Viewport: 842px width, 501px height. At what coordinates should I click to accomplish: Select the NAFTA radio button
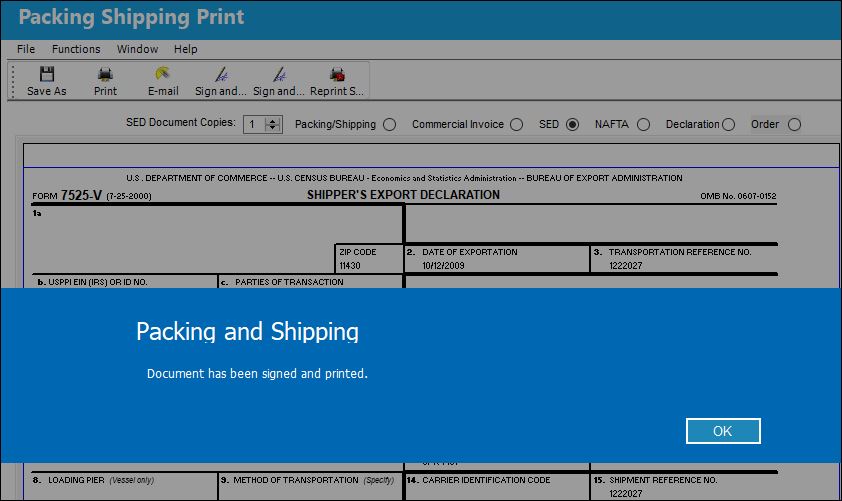[x=643, y=125]
